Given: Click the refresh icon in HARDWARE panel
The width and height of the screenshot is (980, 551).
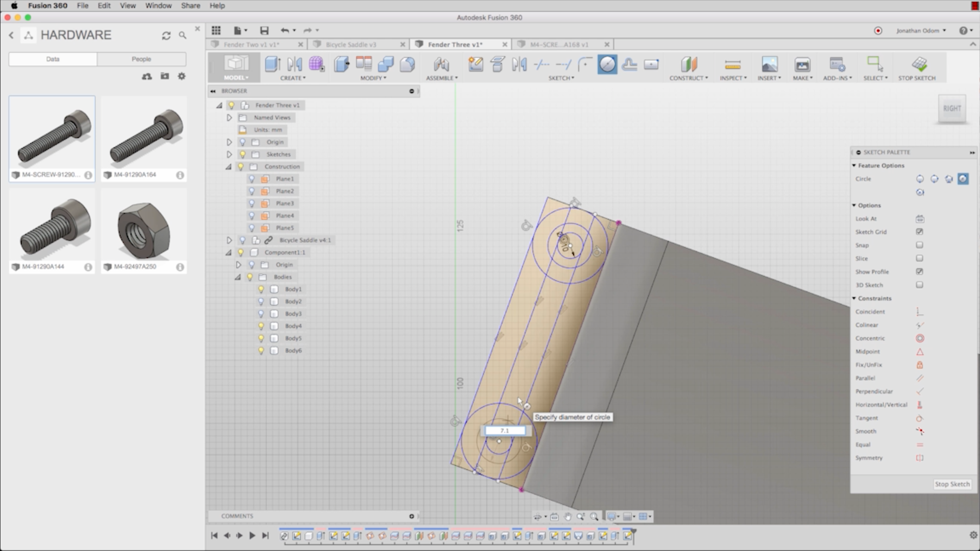Looking at the screenshot, I should 166,36.
